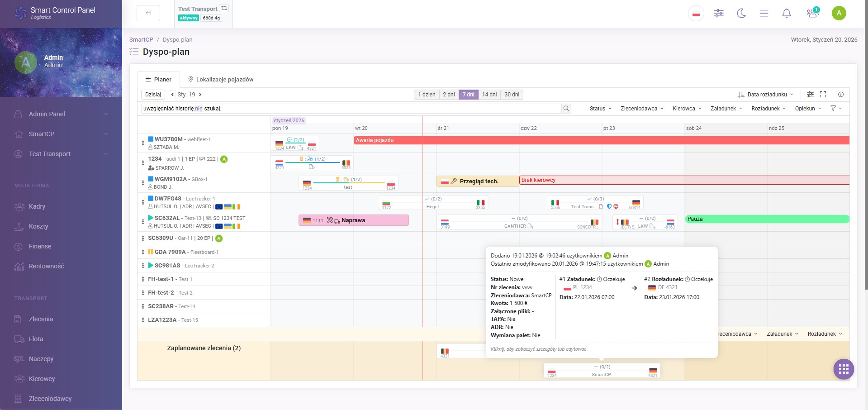Screen dimensions: 868x410
Task: Open the planner info icon
Action: pyautogui.click(x=841, y=95)
